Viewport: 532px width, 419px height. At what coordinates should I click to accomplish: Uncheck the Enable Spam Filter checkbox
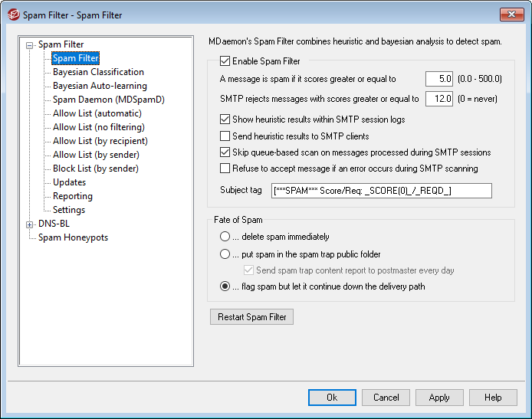[x=225, y=61]
